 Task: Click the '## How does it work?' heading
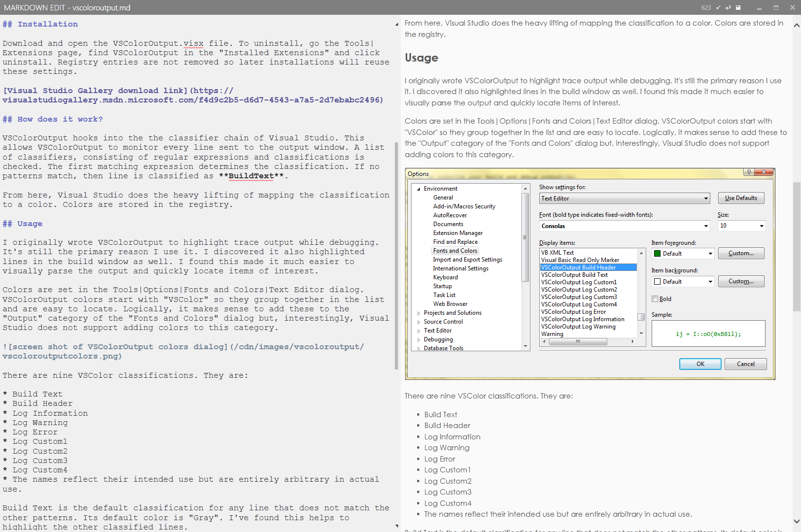(x=52, y=119)
